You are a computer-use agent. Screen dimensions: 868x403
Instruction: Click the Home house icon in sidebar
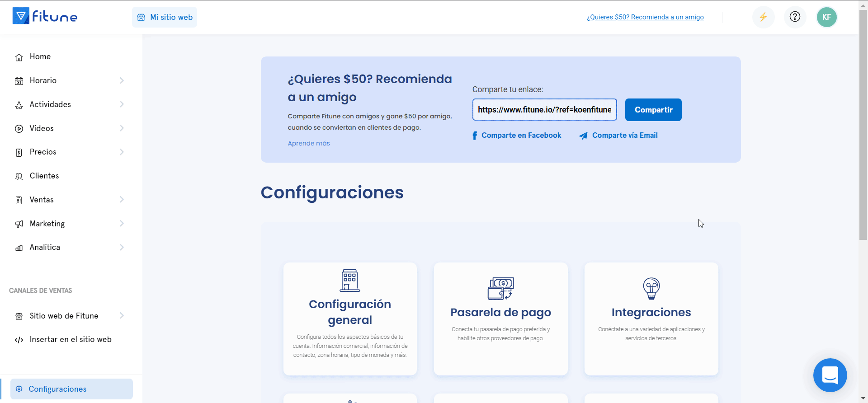click(19, 57)
